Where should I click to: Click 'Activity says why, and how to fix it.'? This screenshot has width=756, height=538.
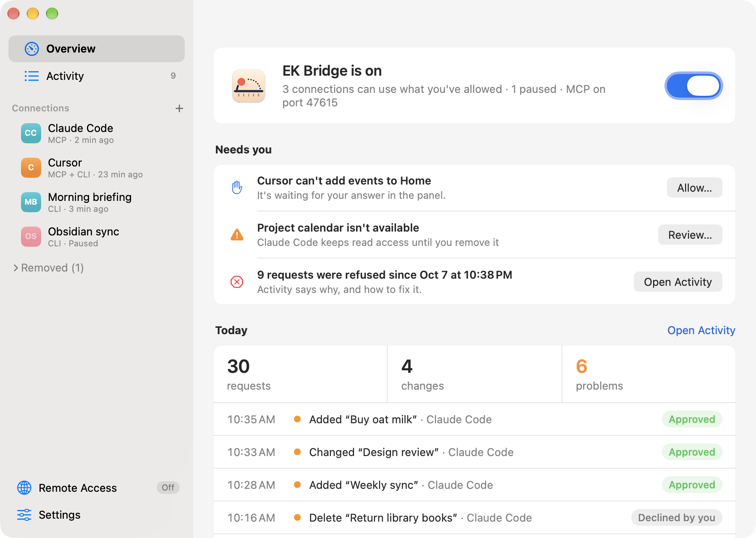coord(339,290)
